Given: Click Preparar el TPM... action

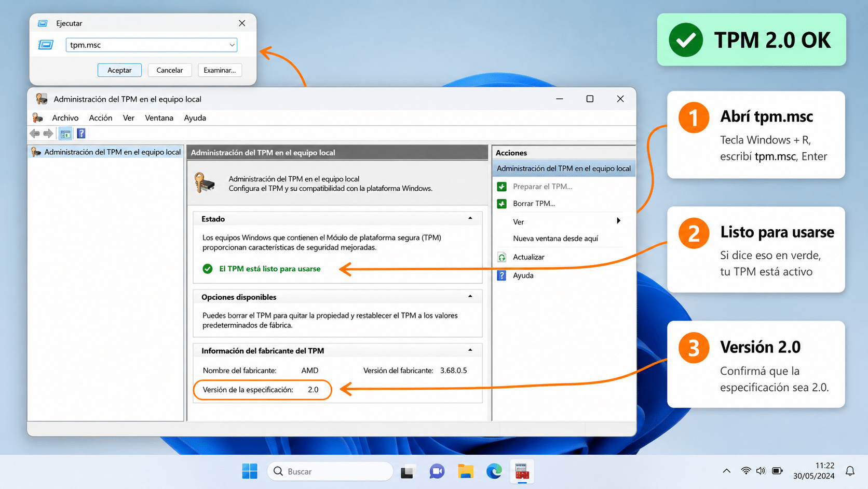Looking at the screenshot, I should (x=542, y=187).
